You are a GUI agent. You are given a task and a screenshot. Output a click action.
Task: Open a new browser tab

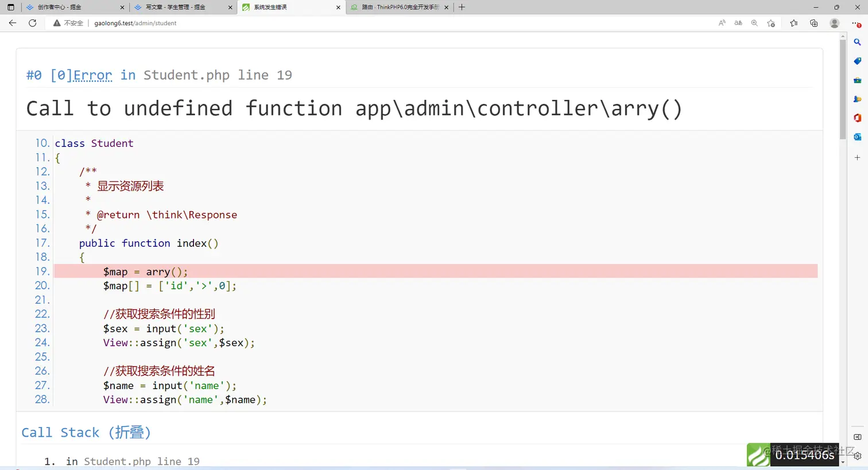click(x=462, y=7)
